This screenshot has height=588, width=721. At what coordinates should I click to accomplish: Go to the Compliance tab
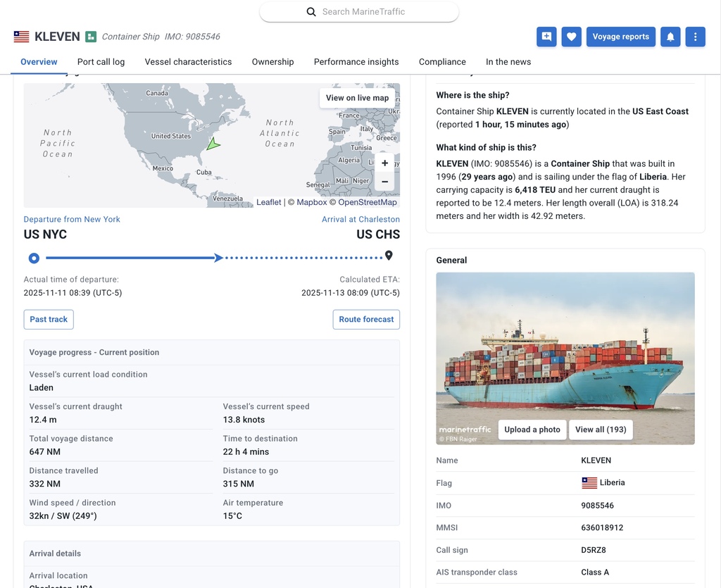[x=442, y=62]
